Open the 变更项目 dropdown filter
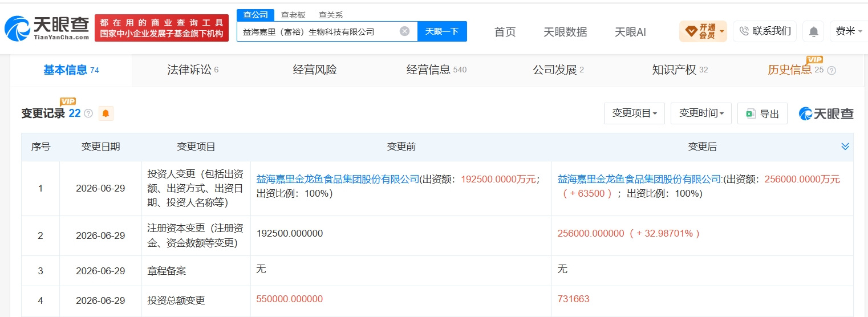The image size is (868, 317). pos(634,113)
